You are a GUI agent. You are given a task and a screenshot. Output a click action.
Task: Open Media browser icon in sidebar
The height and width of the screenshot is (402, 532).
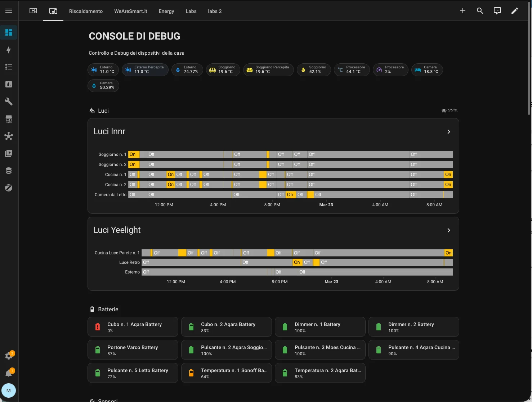point(9,153)
